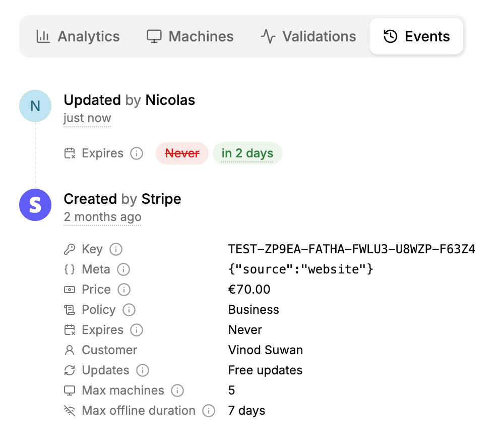Click the key icon next to Key
504x446 pixels.
(70, 249)
